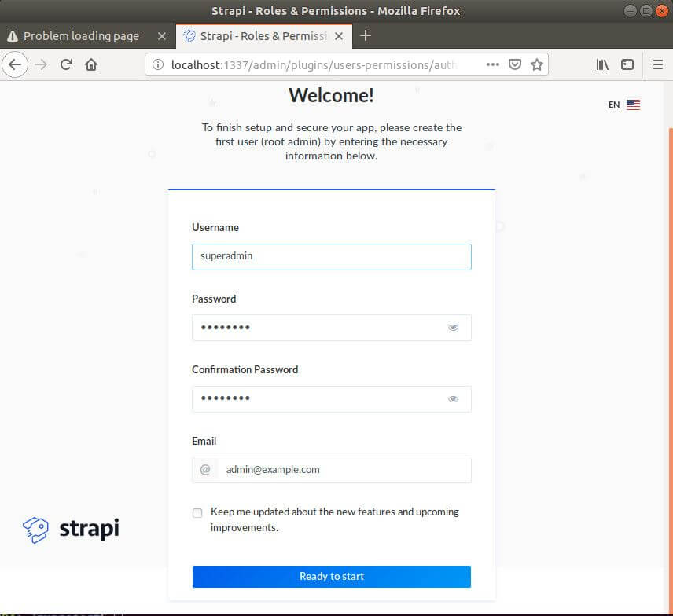Click the Strapi logo

click(x=71, y=529)
